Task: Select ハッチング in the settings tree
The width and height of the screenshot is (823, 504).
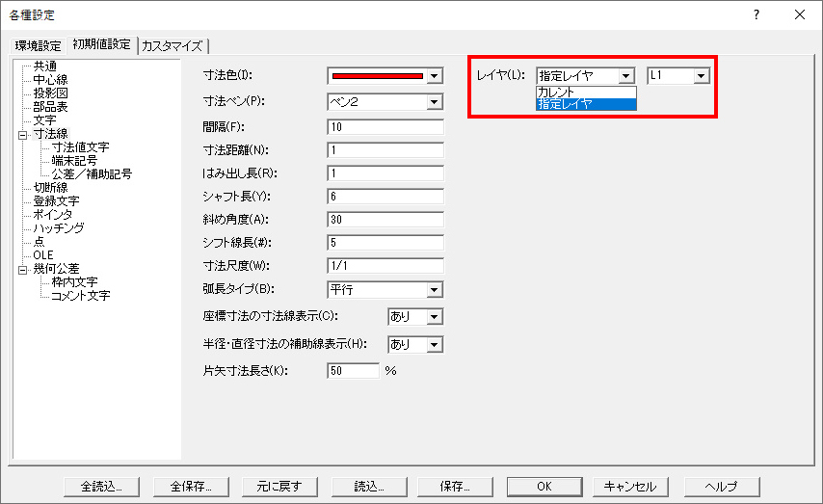Action: 59,228
